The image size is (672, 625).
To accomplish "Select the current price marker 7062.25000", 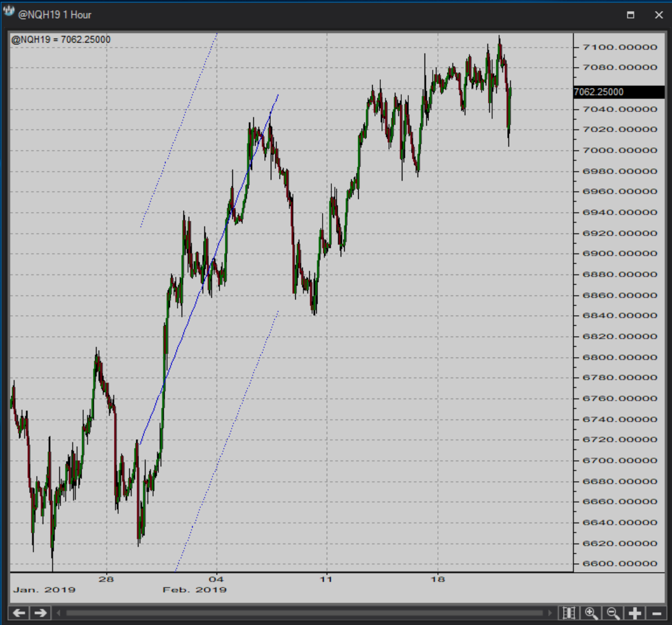I will (x=618, y=92).
